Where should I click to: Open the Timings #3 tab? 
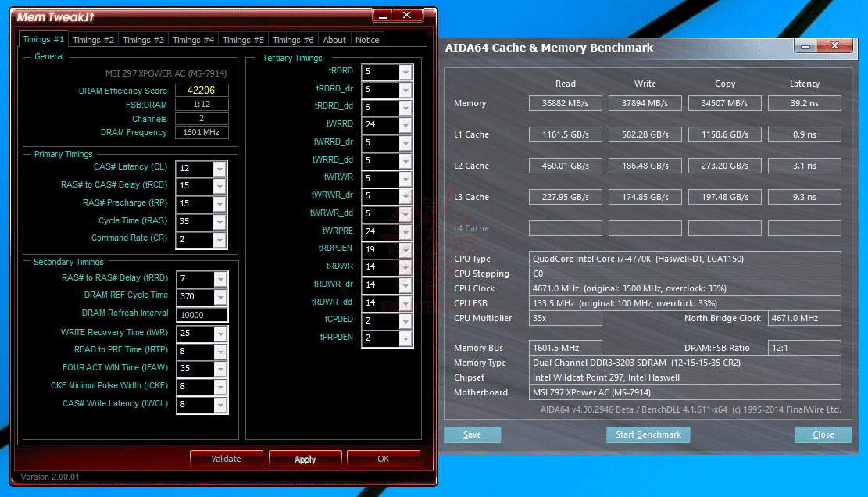143,40
